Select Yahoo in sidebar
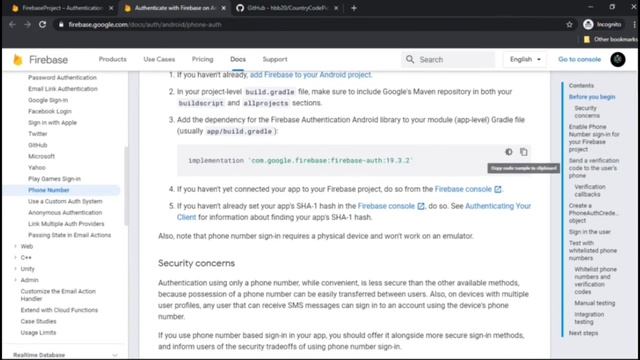Viewport: 640px width, 360px height. click(37, 167)
